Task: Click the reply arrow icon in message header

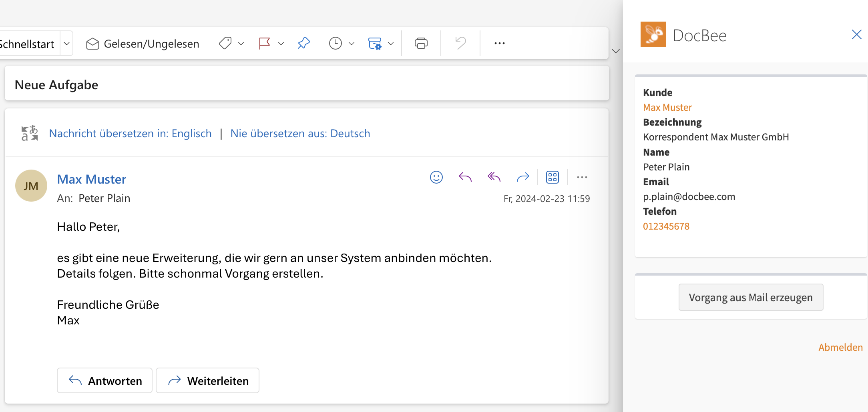Action: click(x=465, y=177)
